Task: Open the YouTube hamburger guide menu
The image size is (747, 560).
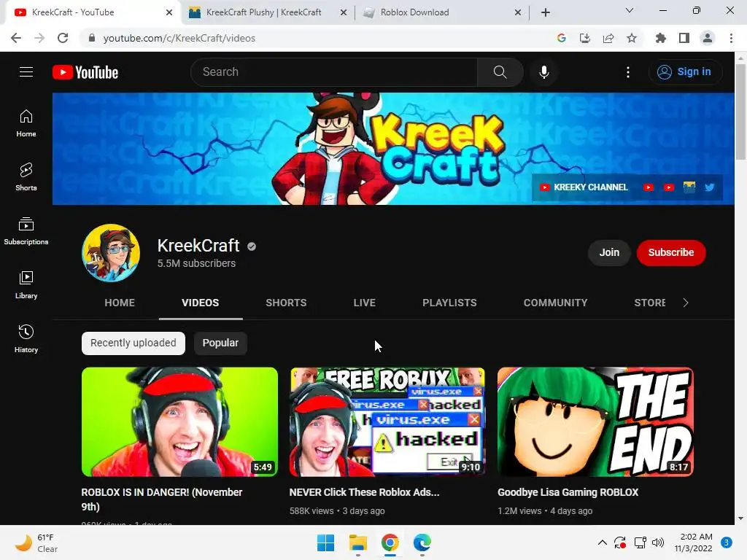Action: (x=26, y=72)
